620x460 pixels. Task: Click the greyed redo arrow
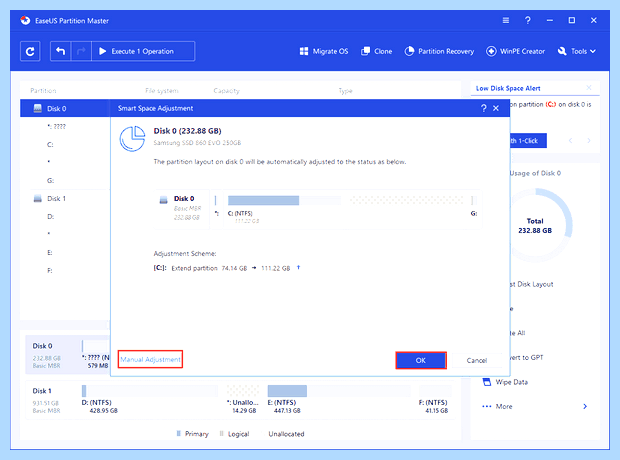81,51
